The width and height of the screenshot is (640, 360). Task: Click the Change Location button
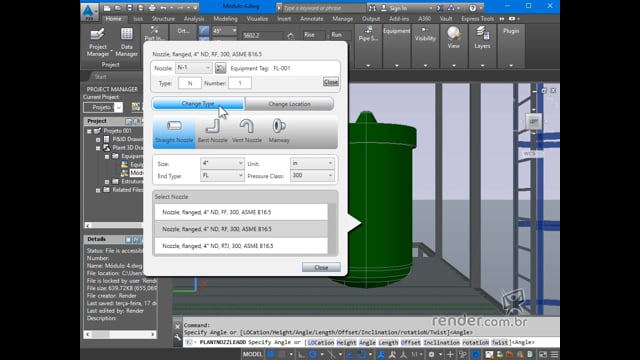[289, 104]
